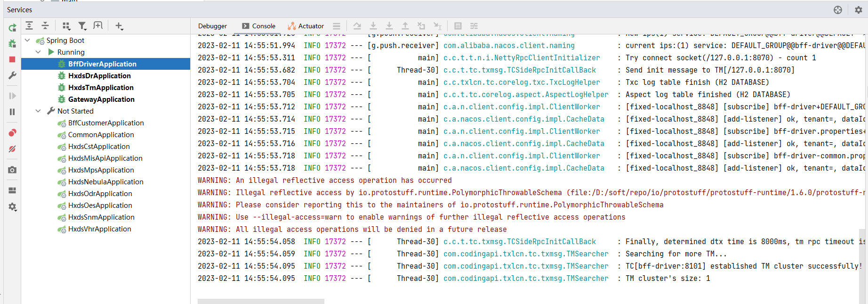Open the Filter dropdown in Services toolbar
868x304 pixels.
[82, 26]
